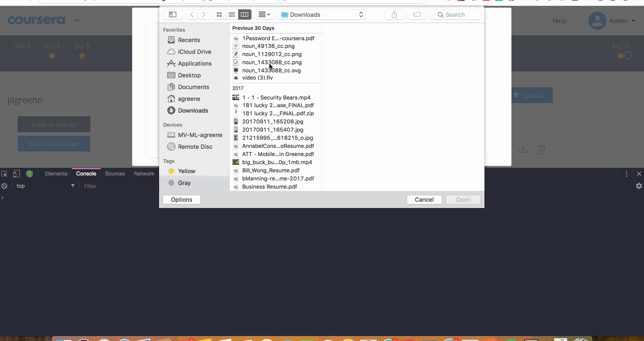Open the console context dropdown labeled top
Image resolution: width=644 pixels, height=341 pixels.
tap(20, 185)
